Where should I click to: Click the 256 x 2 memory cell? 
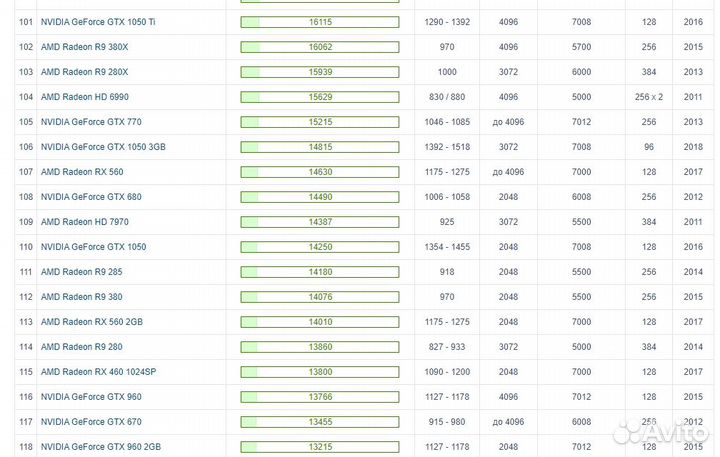coord(649,97)
